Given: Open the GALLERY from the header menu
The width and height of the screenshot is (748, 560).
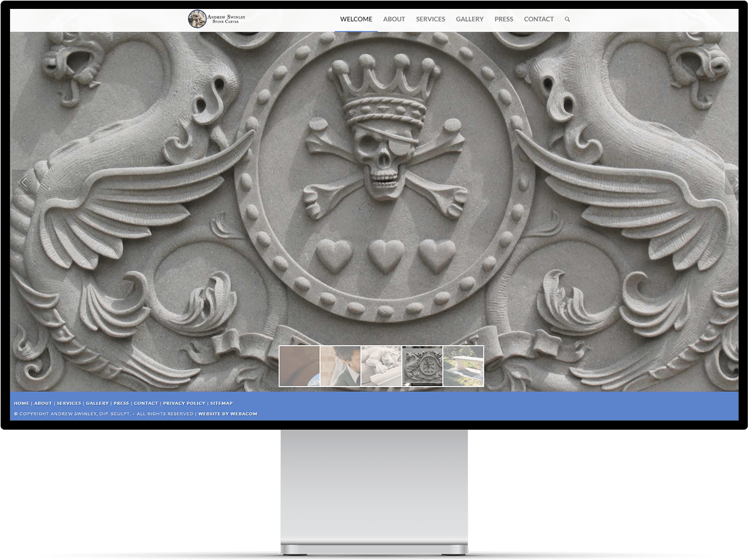Looking at the screenshot, I should click(470, 19).
